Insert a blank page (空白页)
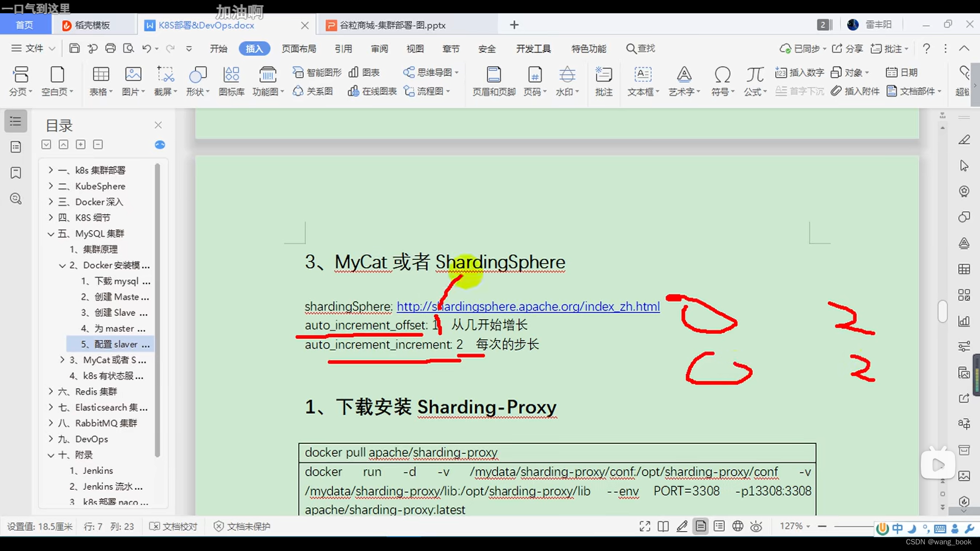Viewport: 980px width, 551px height. [57, 81]
